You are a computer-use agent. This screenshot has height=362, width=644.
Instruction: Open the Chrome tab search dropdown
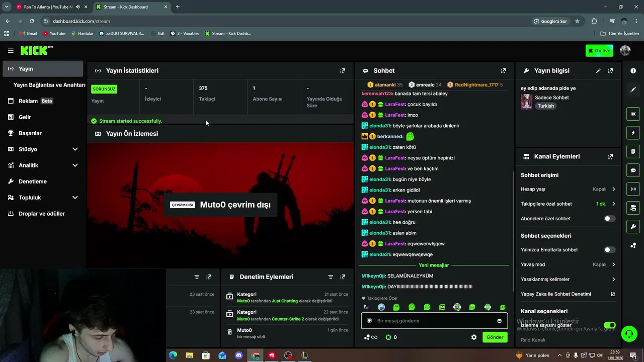point(7,7)
